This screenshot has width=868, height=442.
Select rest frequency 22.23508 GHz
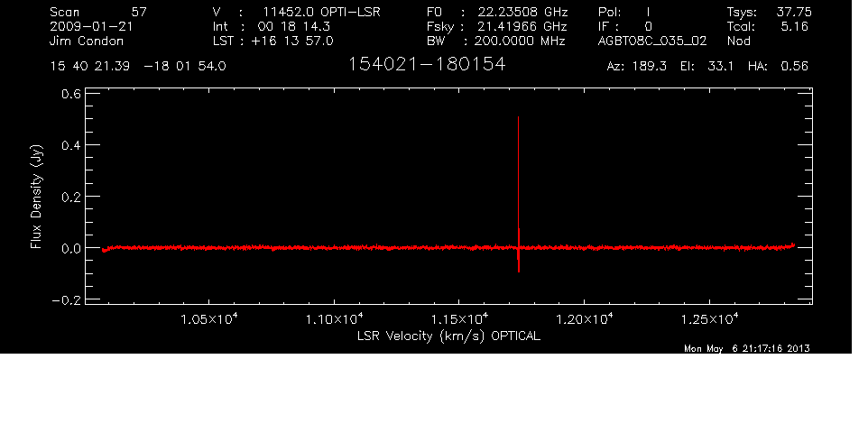[522, 12]
